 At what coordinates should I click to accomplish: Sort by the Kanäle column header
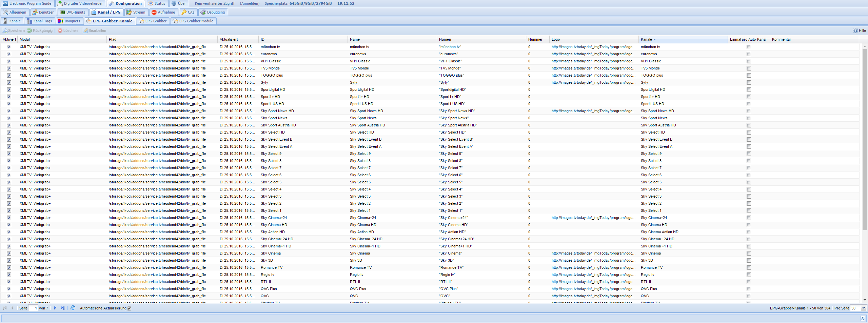point(683,39)
